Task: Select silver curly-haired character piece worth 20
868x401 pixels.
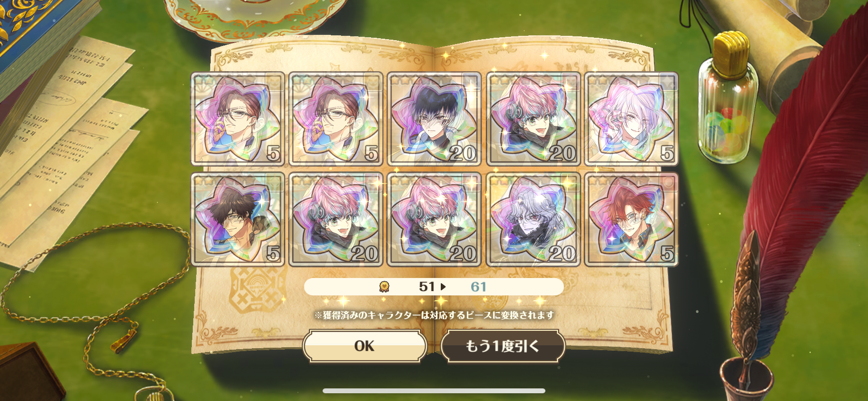Action: 533,219
